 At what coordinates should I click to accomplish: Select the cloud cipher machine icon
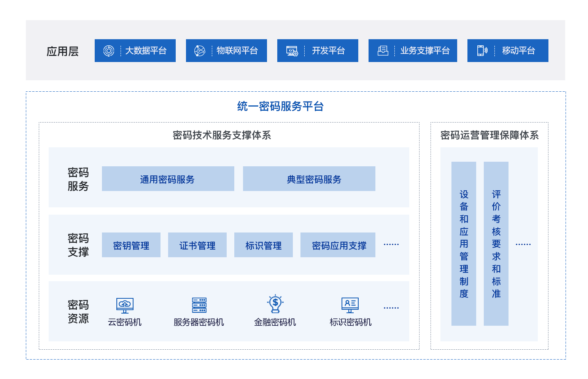[x=125, y=305]
